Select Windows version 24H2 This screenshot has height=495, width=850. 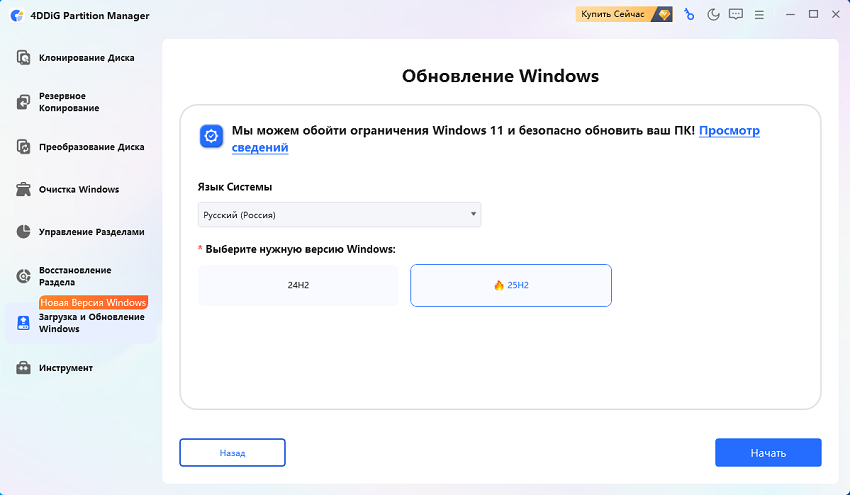298,285
